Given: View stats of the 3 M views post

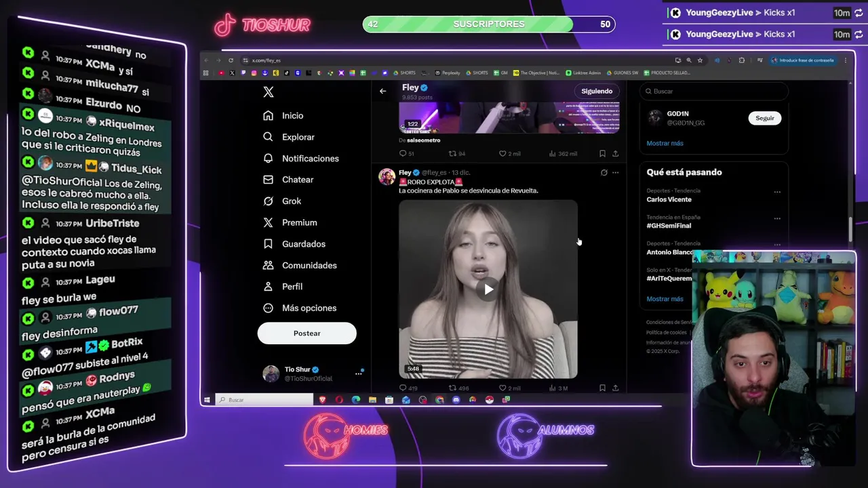Looking at the screenshot, I should pyautogui.click(x=558, y=388).
